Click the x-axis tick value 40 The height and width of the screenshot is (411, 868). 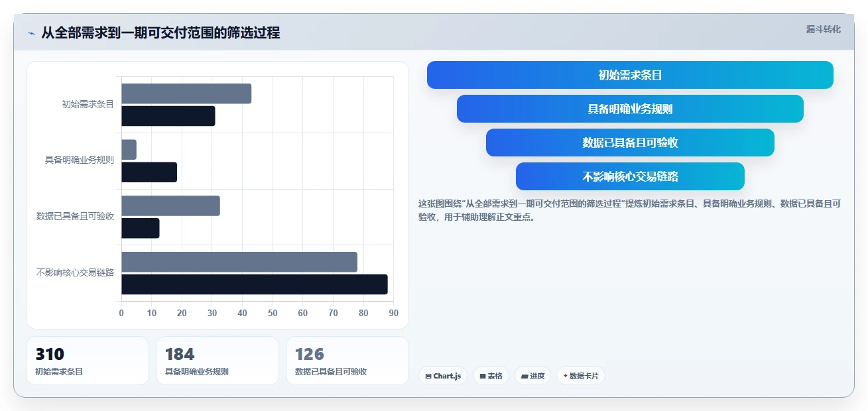coord(242,314)
